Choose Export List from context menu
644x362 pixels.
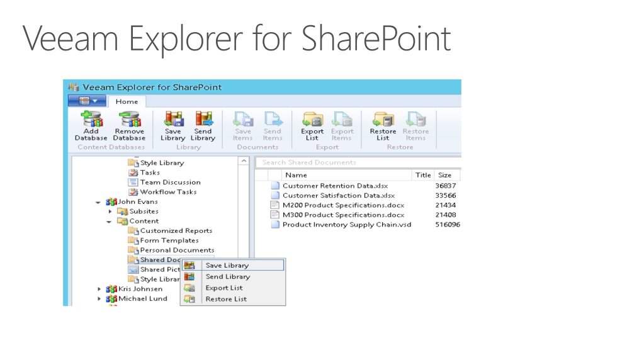point(233,288)
